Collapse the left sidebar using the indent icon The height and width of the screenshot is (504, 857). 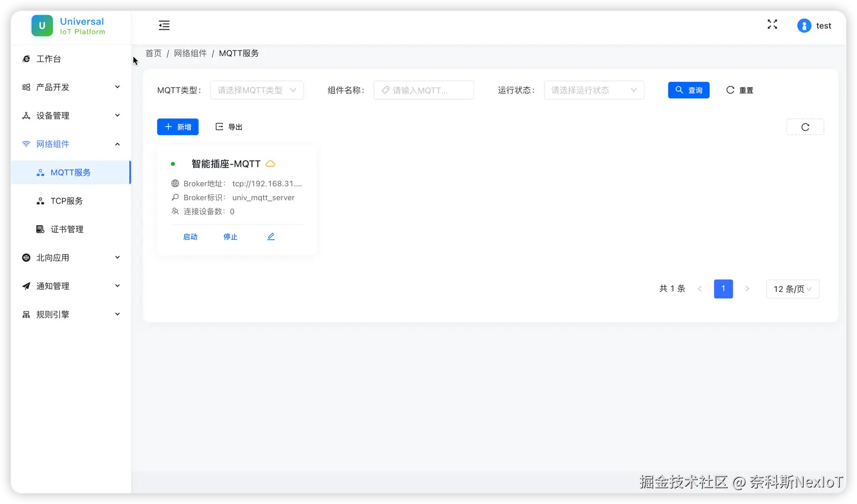coord(164,25)
